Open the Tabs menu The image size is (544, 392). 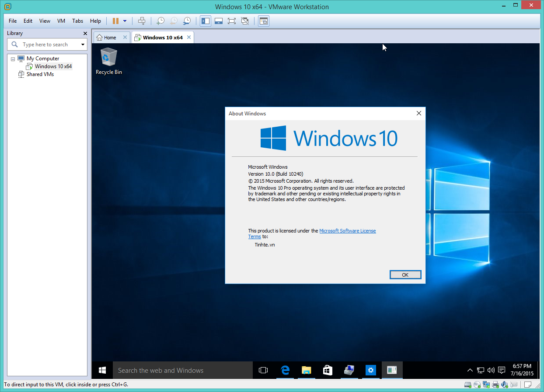(x=78, y=21)
